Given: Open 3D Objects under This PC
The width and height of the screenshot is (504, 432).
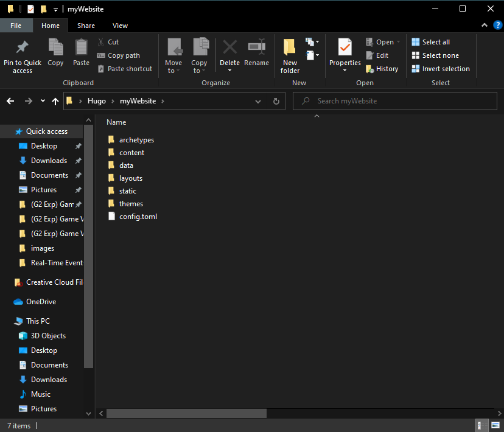Looking at the screenshot, I should coord(43,336).
